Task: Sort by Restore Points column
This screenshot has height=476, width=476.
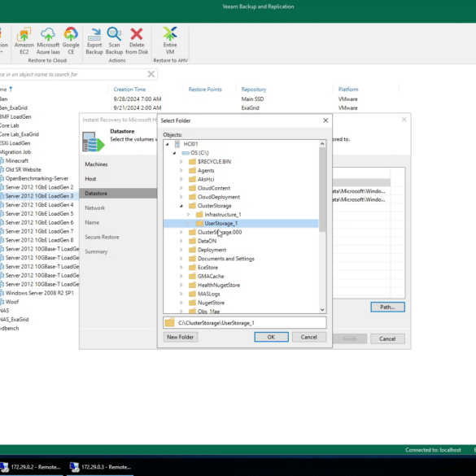Action: pyautogui.click(x=205, y=90)
